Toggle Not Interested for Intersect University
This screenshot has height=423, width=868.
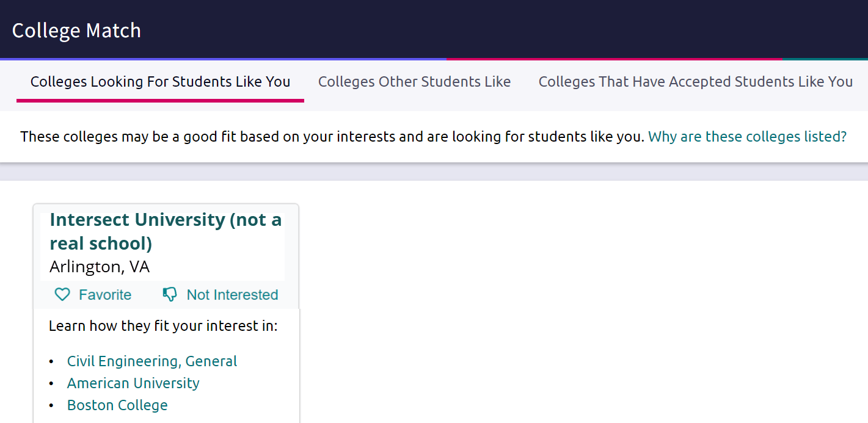pos(220,294)
